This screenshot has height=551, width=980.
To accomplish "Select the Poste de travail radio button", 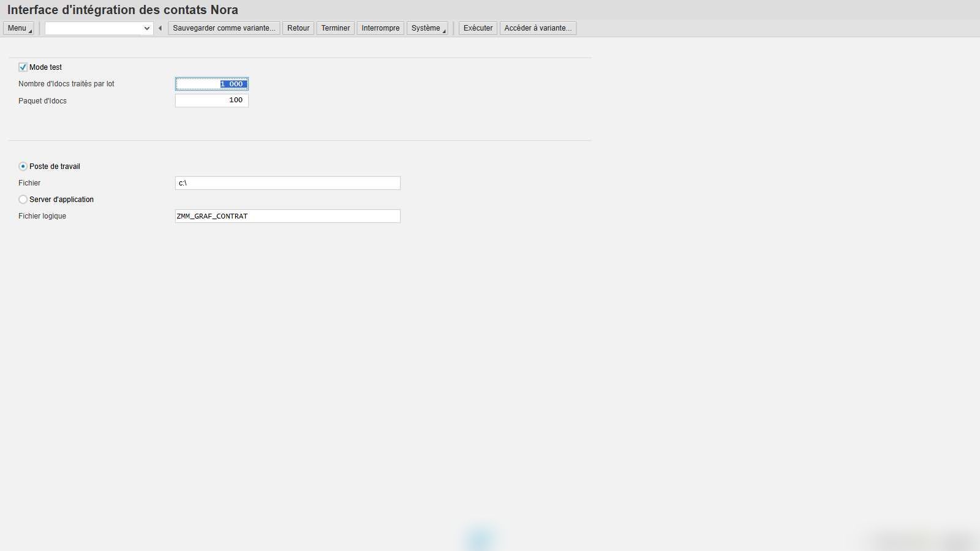I will click(23, 167).
